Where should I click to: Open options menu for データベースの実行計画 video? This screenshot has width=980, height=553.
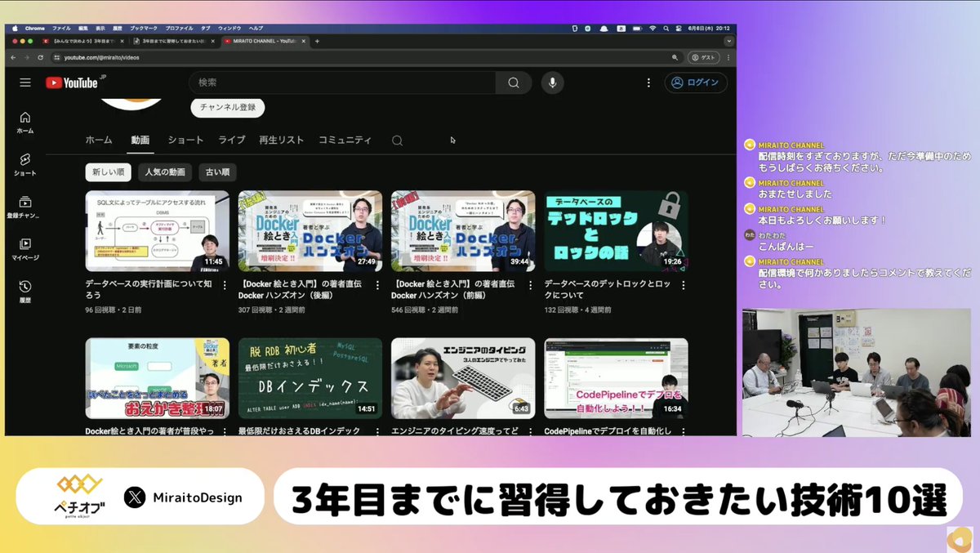[225, 286]
